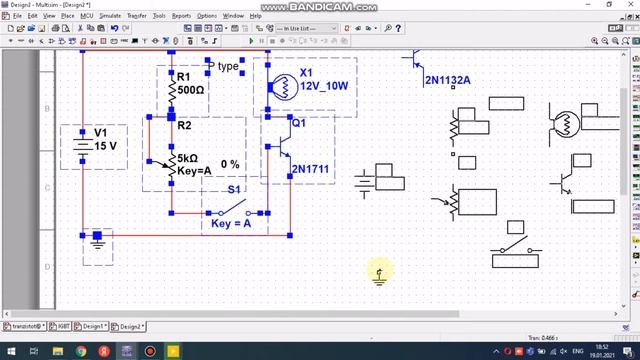Select resistor R1 500Ω

[172, 91]
